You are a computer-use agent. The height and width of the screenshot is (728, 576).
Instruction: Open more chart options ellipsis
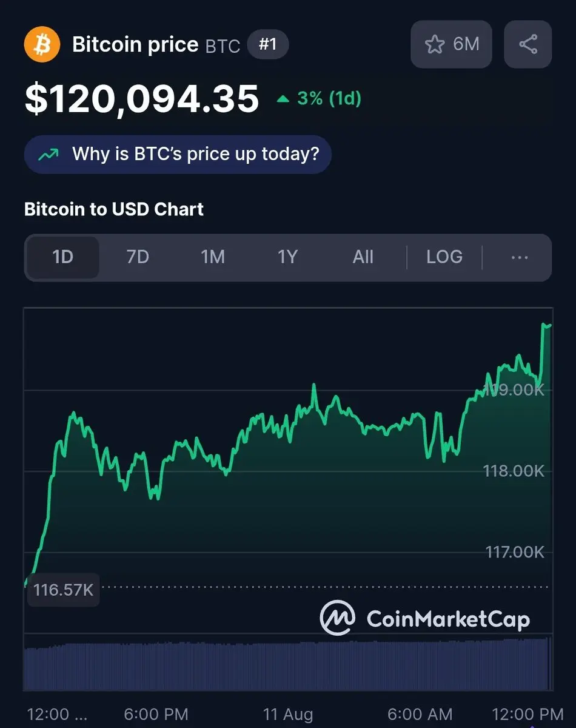point(520,257)
